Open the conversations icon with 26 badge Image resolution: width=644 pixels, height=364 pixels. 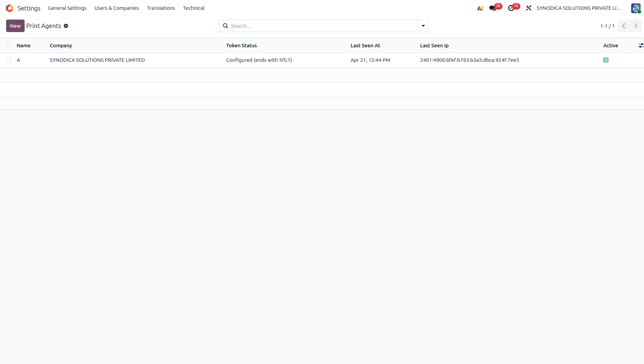pos(495,7)
